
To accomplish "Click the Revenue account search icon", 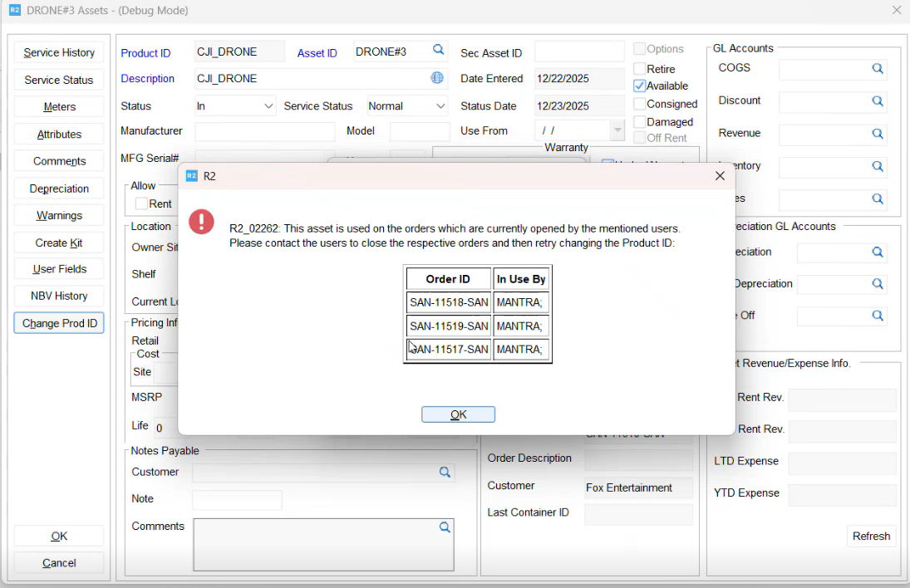I will click(877, 134).
